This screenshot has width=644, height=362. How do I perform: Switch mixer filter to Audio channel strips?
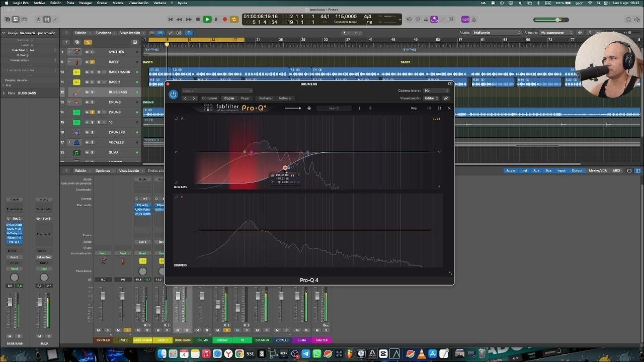coord(511,170)
